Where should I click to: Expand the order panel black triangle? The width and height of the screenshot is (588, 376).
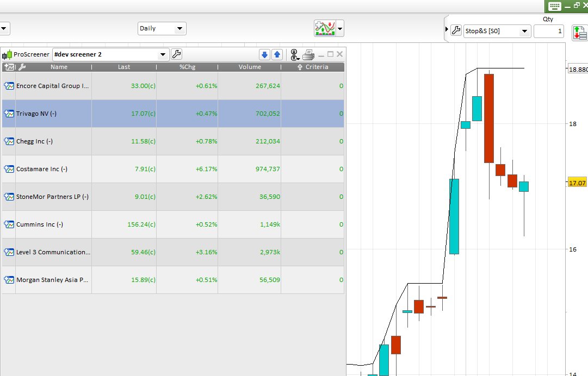tap(447, 29)
